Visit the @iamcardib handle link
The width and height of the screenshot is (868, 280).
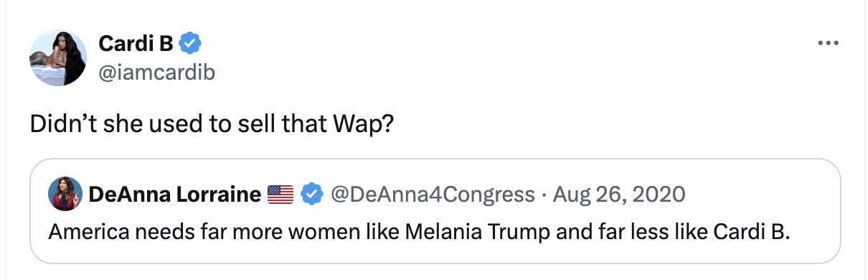point(156,72)
